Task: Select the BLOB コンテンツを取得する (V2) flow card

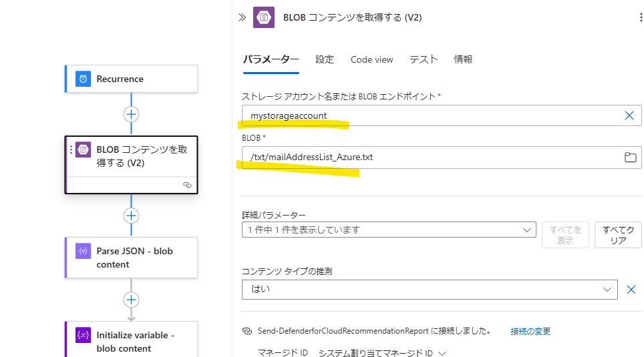Action: (x=132, y=165)
